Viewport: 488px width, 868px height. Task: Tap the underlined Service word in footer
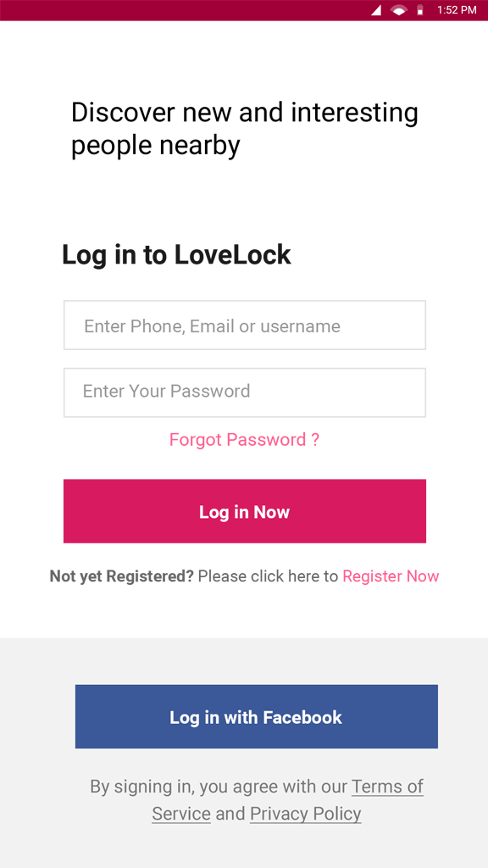pyautogui.click(x=181, y=814)
